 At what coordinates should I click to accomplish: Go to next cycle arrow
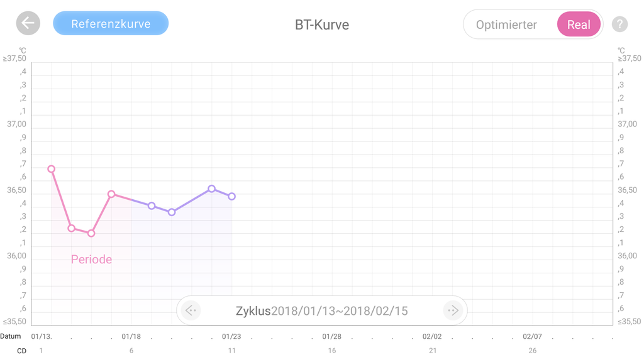click(453, 310)
